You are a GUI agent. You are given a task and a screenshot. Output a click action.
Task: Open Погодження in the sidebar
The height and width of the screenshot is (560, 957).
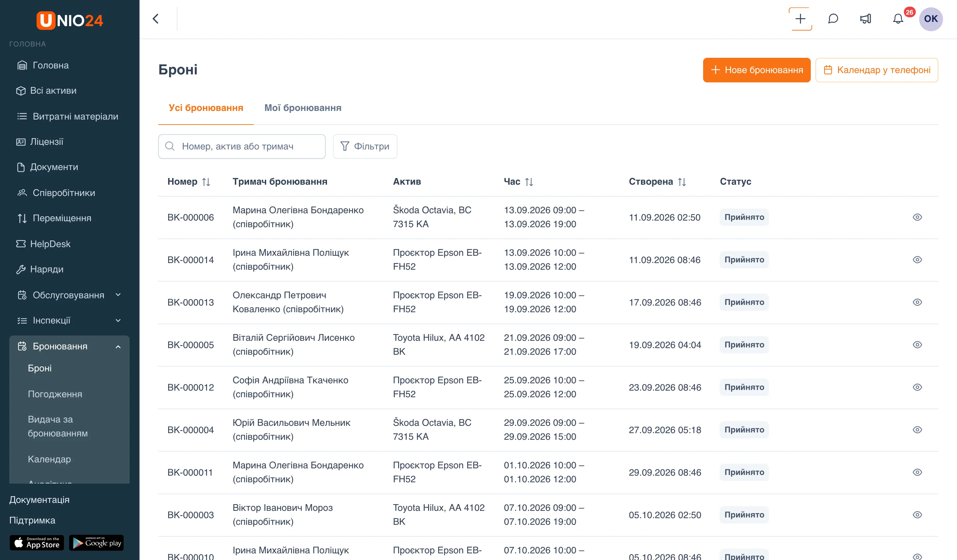(55, 394)
